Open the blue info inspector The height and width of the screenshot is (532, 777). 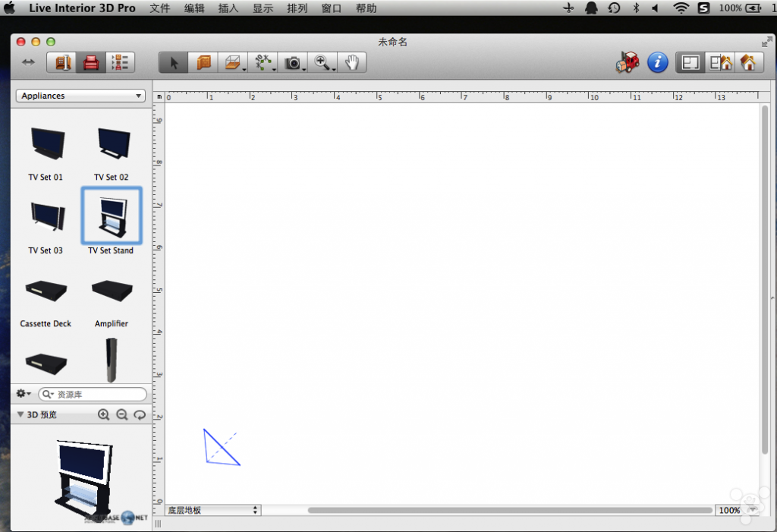657,63
